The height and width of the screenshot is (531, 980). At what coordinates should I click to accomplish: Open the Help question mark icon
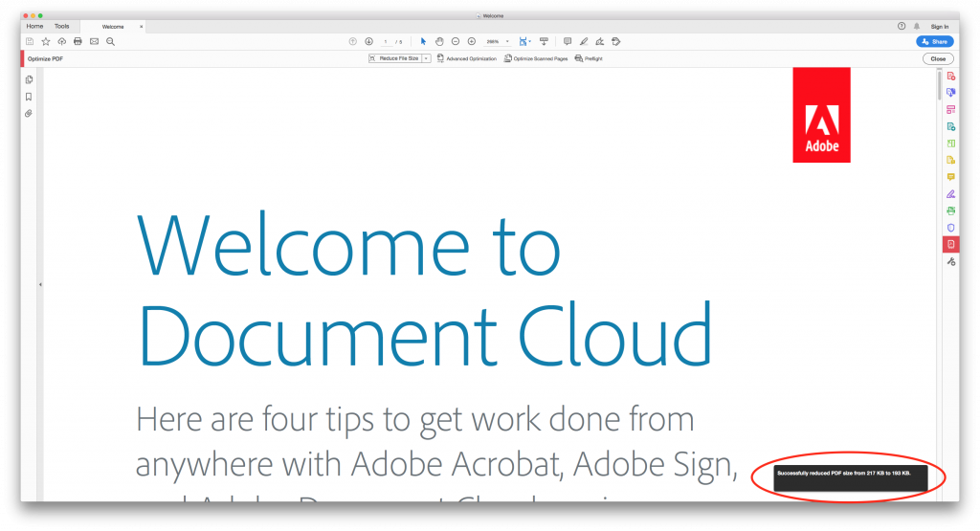coord(902,26)
